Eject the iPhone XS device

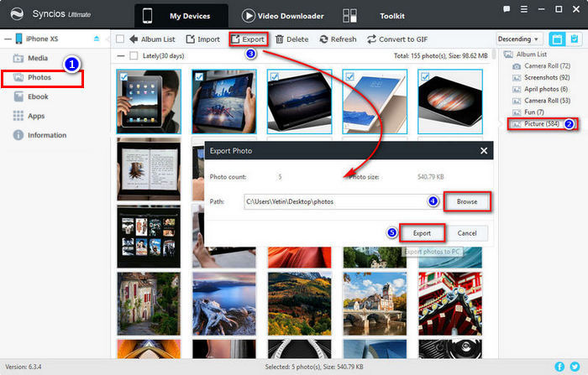tap(97, 39)
